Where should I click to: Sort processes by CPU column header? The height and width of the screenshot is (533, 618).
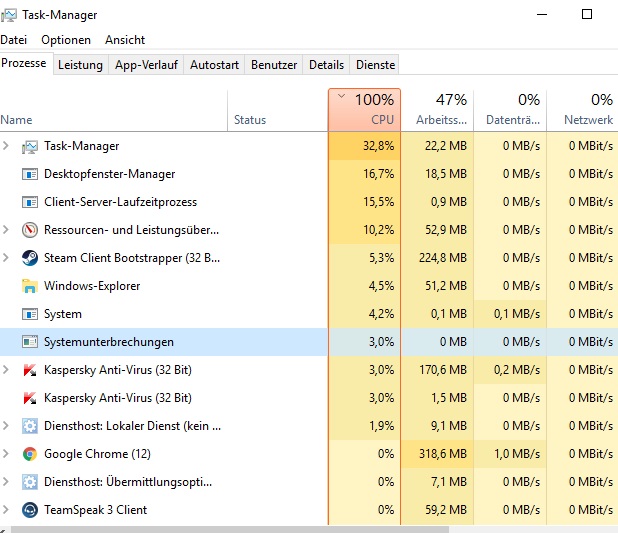(365, 110)
